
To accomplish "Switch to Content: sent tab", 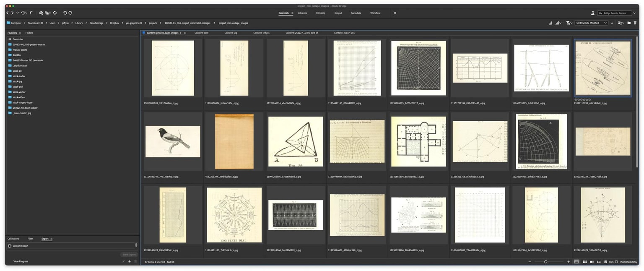I will pyautogui.click(x=202, y=33).
